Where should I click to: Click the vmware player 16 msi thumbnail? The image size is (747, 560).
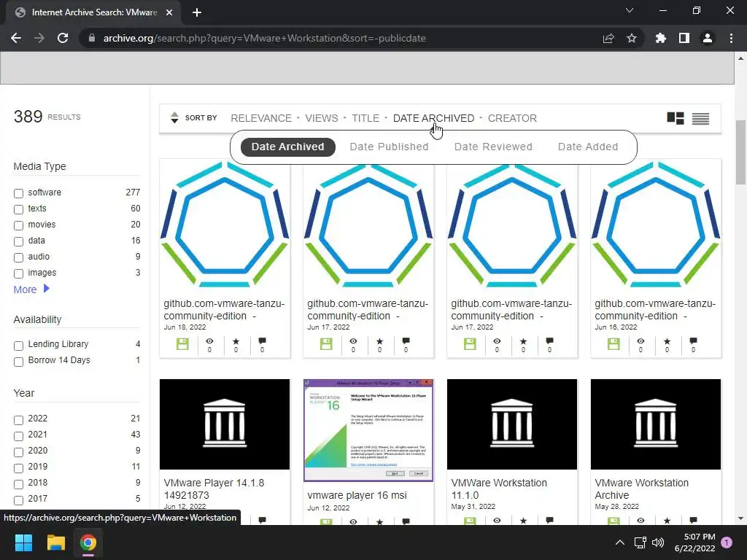(368, 430)
